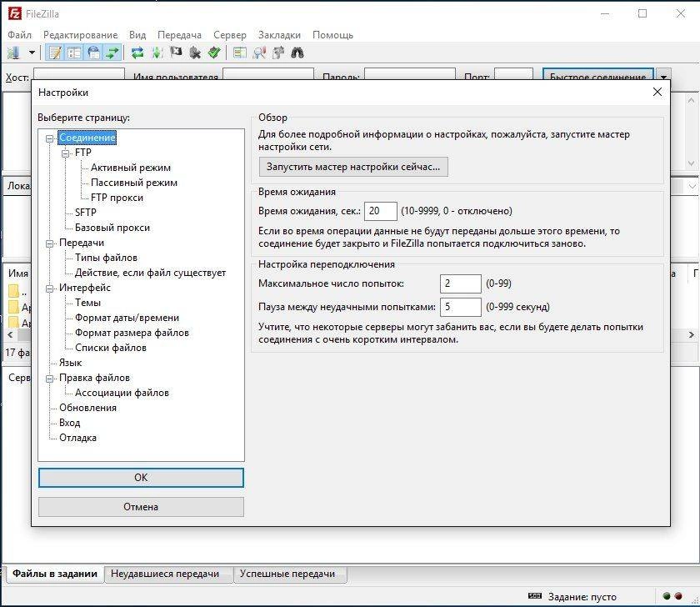Select Формат размера файлов page
The width and height of the screenshot is (700, 607).
coord(132,333)
